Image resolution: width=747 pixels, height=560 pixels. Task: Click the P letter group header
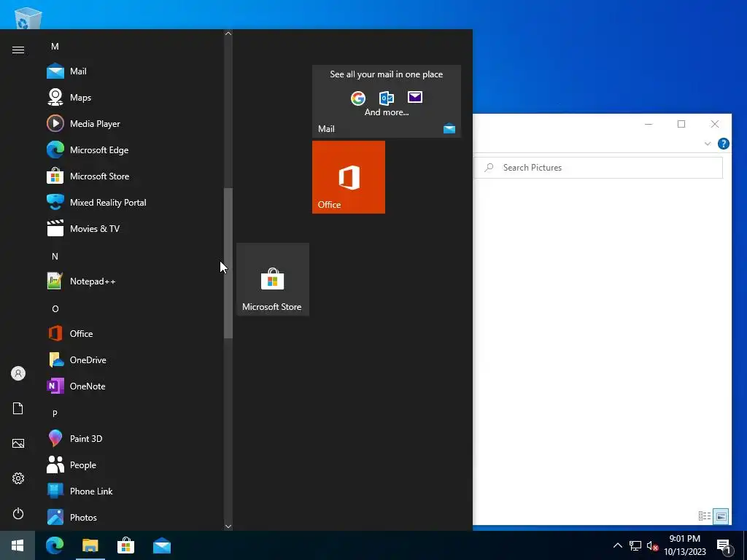(x=55, y=413)
